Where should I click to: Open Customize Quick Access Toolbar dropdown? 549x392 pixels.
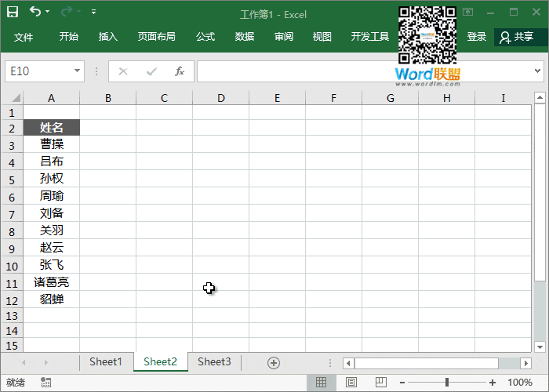coord(93,12)
